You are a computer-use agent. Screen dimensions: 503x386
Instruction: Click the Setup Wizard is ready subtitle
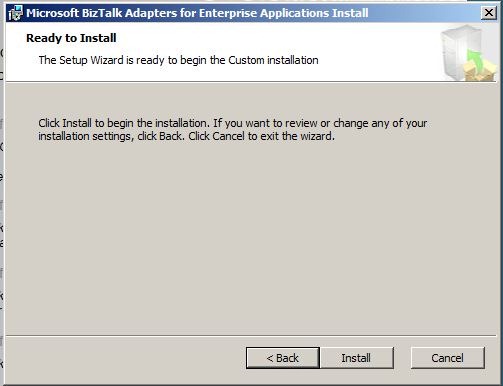click(178, 60)
